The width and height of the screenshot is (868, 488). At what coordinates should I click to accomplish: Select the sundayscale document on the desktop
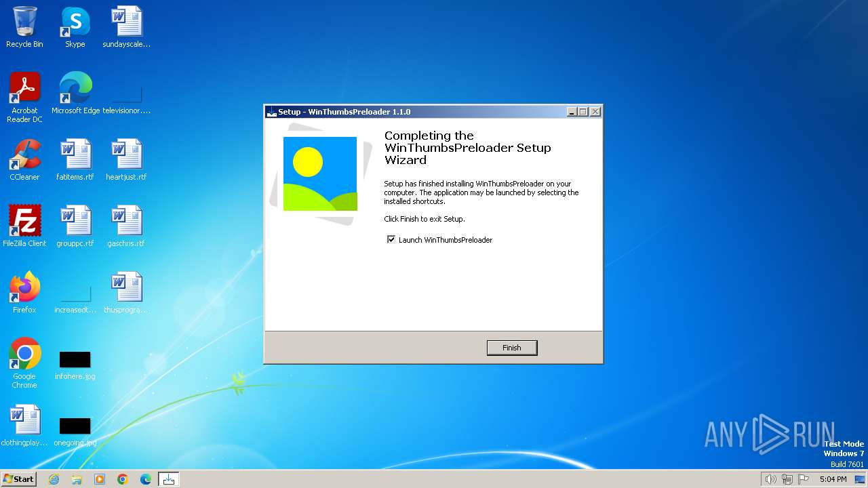click(126, 27)
